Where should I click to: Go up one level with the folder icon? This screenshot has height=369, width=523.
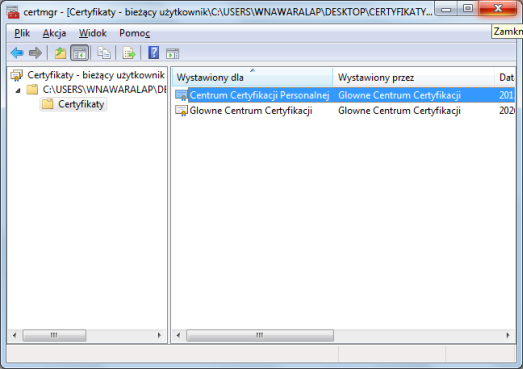[x=60, y=53]
